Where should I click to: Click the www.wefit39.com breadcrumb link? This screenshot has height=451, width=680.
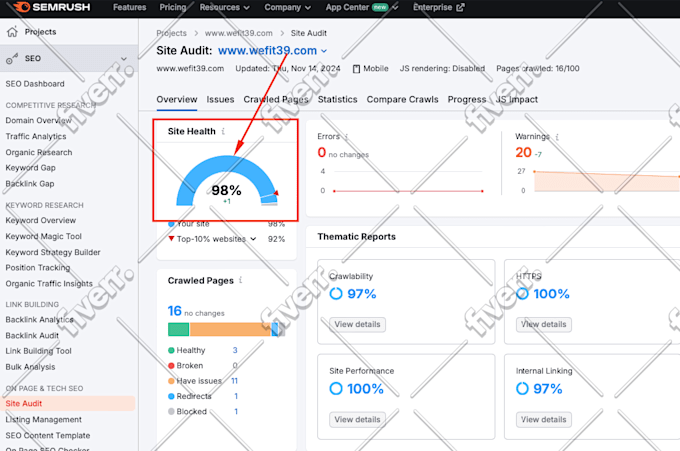click(239, 33)
